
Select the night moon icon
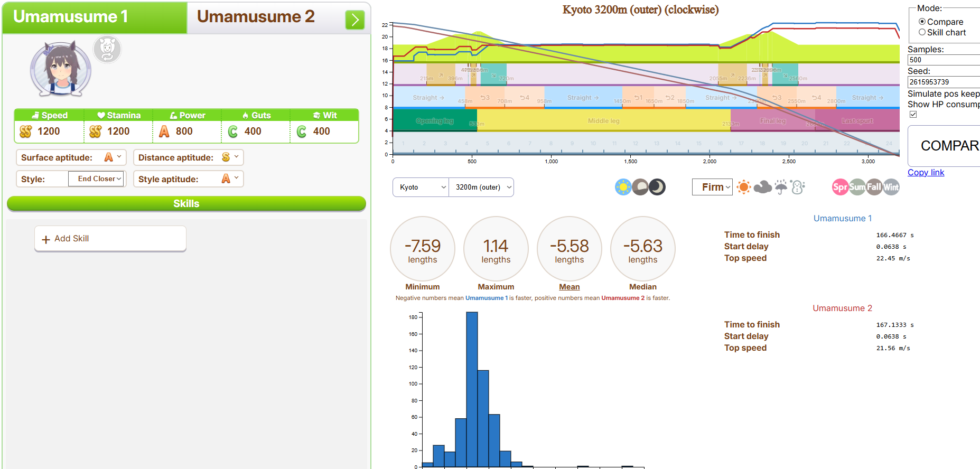[x=657, y=187]
